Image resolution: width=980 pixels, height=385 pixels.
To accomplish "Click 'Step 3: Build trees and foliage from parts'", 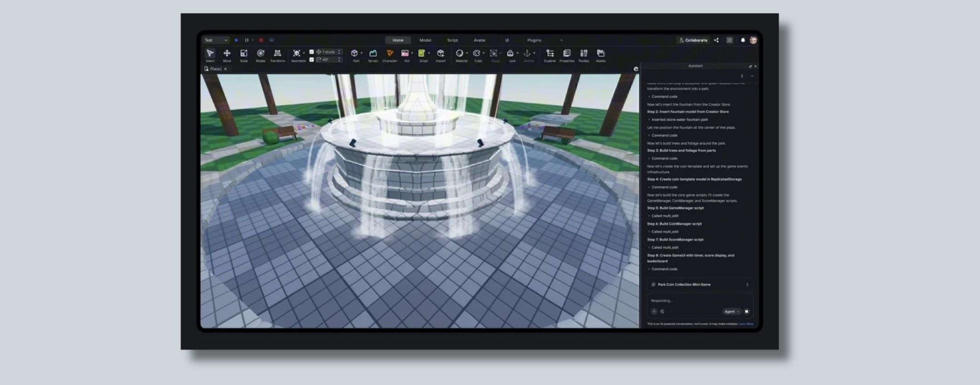I will click(x=681, y=151).
